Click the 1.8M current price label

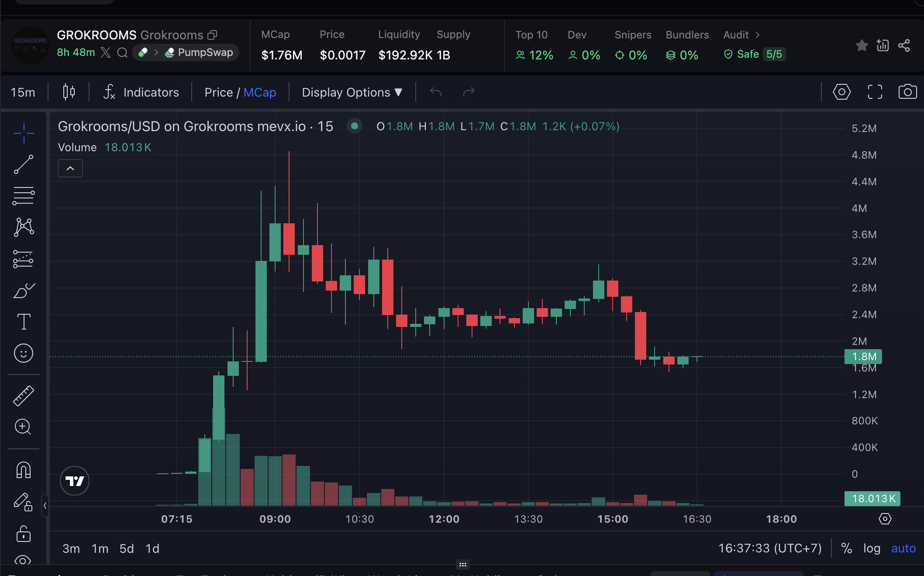click(x=863, y=357)
